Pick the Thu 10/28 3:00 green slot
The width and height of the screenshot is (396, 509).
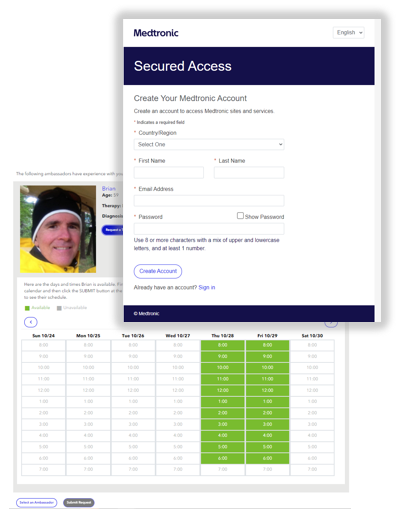[x=223, y=424]
